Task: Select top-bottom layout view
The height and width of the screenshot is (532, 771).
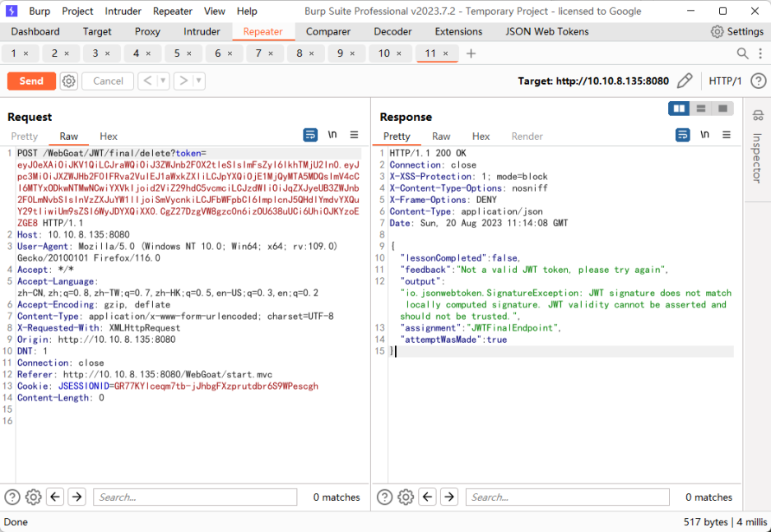Action: tap(701, 109)
